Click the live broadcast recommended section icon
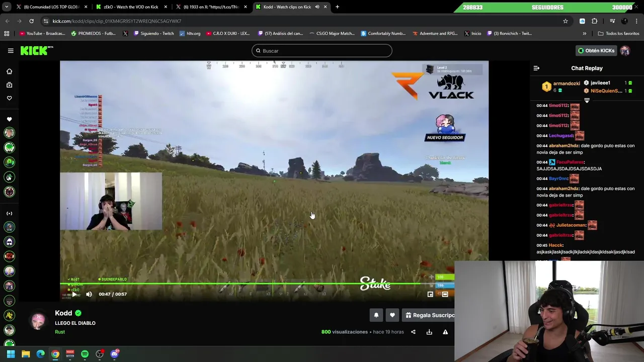The width and height of the screenshot is (644, 362). [9, 213]
